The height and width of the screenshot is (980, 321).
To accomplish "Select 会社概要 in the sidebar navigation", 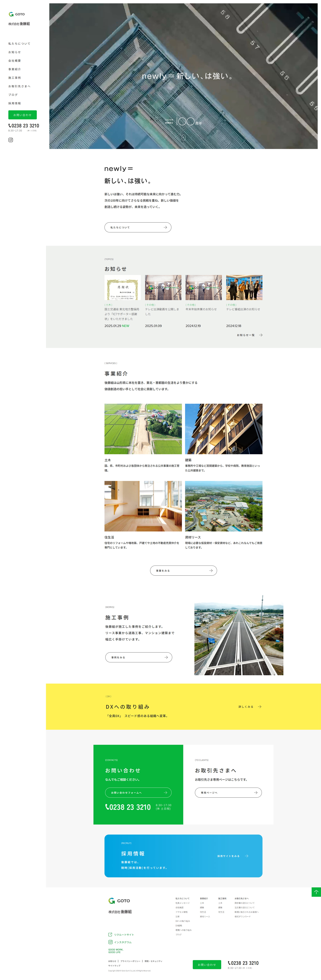I will tap(14, 61).
